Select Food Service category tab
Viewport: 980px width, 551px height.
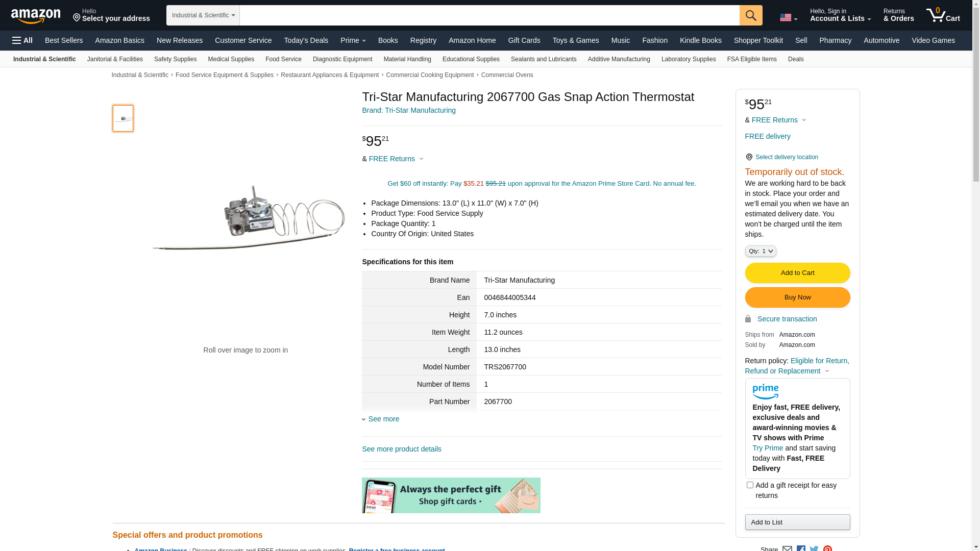tap(283, 59)
